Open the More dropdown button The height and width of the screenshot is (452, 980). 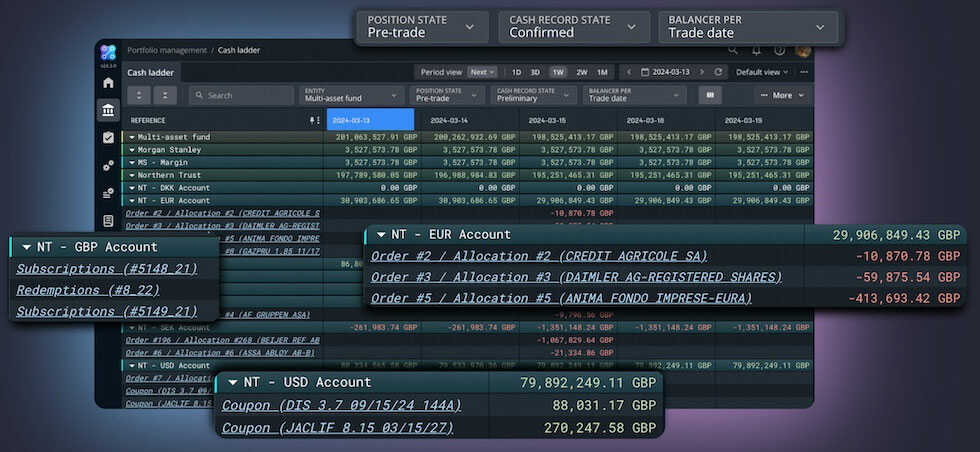781,95
